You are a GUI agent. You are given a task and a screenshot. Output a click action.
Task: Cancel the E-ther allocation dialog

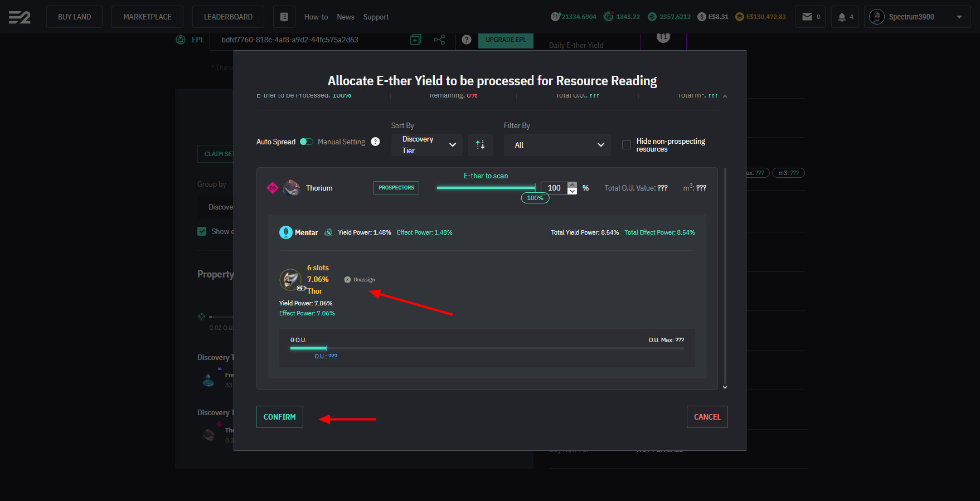point(707,417)
